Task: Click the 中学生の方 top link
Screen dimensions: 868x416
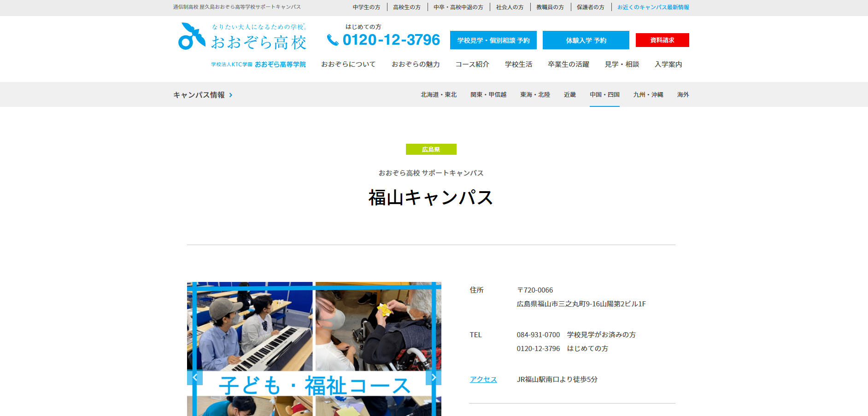Action: point(367,7)
